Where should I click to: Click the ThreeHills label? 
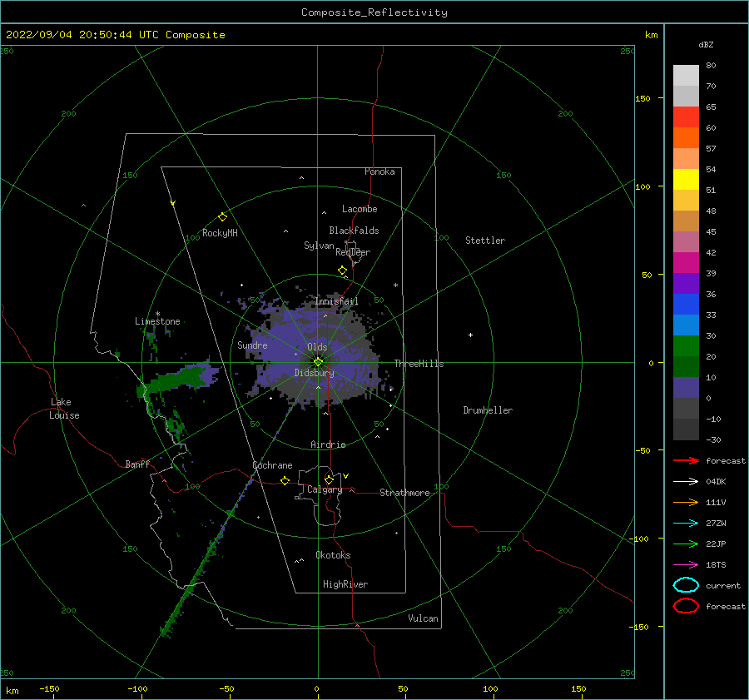tap(419, 364)
